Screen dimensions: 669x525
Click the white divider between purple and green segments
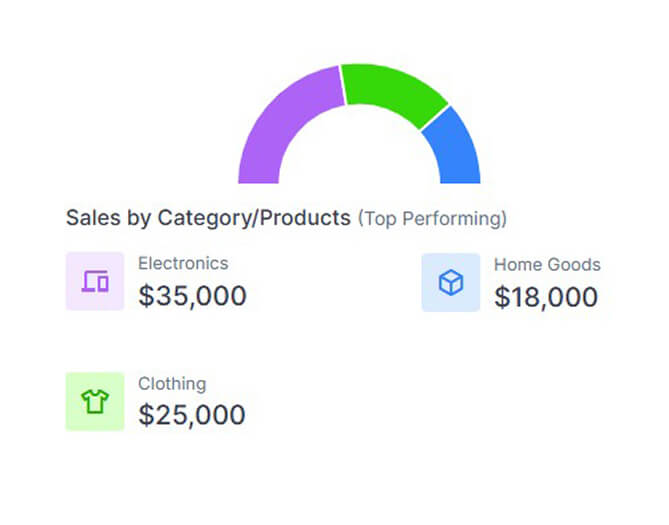[x=343, y=85]
